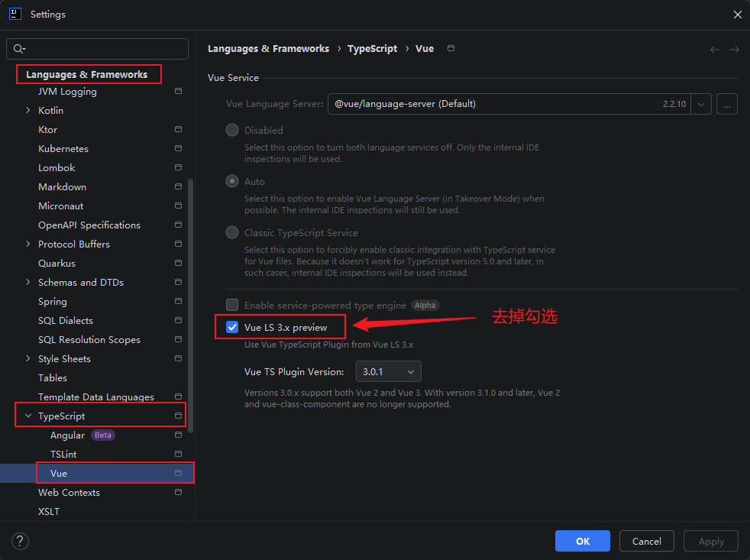Screen dimensions: 750x560
Task: Click the forward navigation arrow
Action: (x=734, y=50)
